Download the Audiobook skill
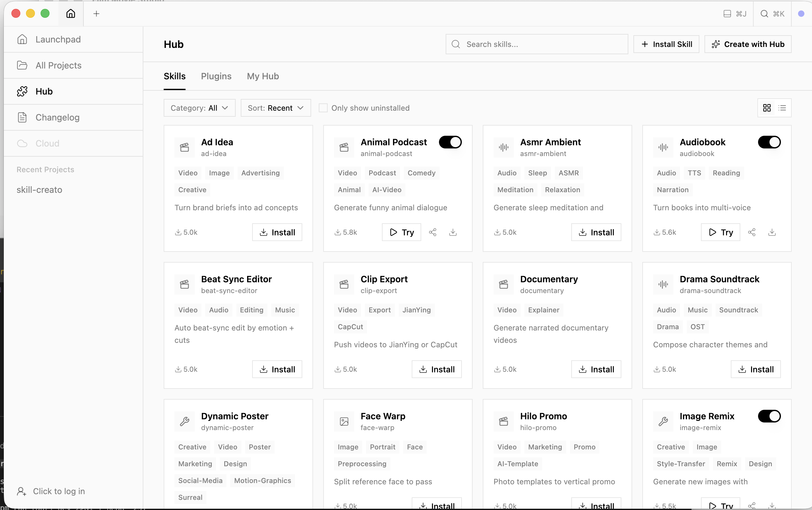 [x=772, y=232]
